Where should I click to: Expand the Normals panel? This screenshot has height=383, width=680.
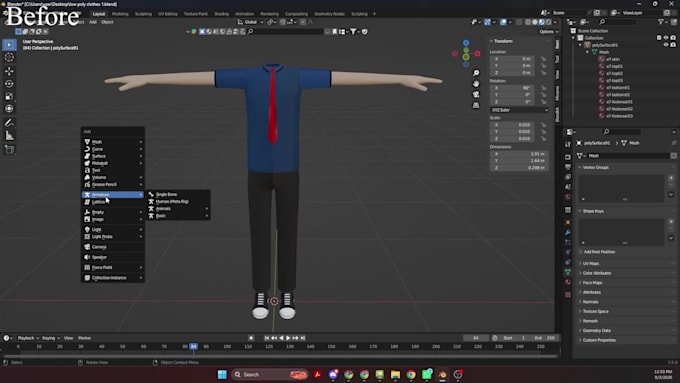click(x=626, y=301)
